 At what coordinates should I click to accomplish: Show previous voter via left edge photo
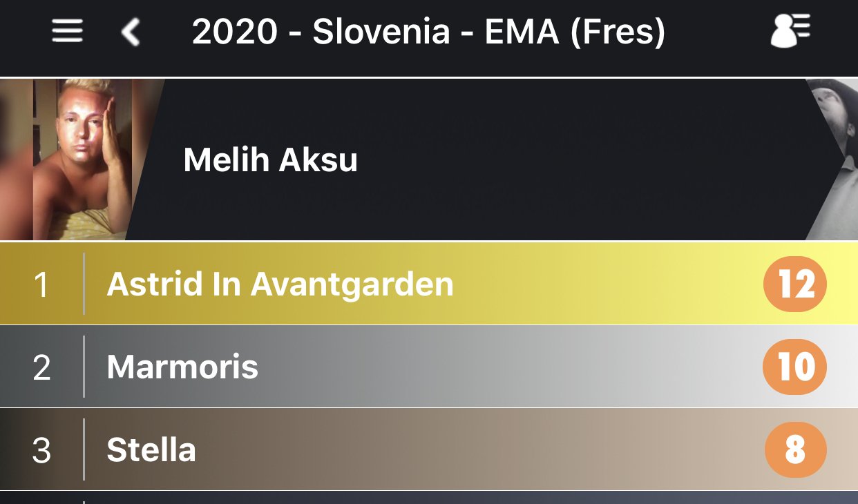point(14,159)
